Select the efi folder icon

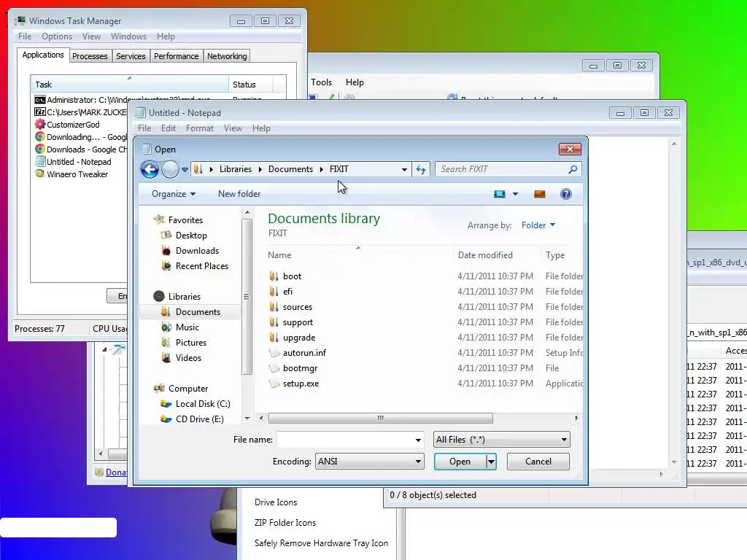click(274, 292)
